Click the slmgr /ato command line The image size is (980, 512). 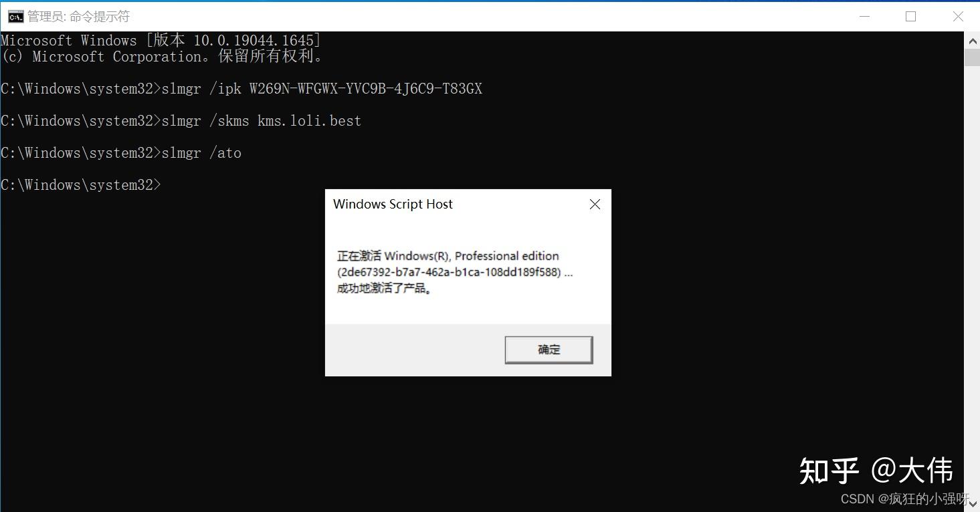[121, 153]
